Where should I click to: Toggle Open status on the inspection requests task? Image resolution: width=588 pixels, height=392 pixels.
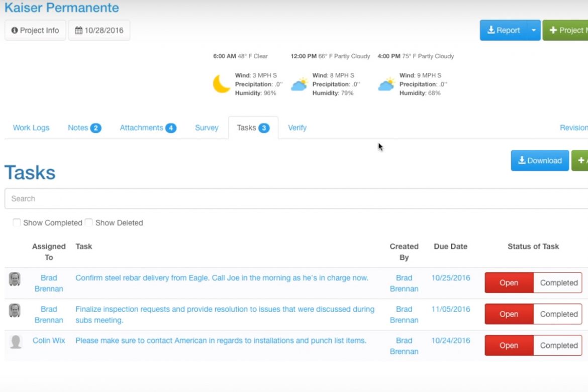pos(509,314)
